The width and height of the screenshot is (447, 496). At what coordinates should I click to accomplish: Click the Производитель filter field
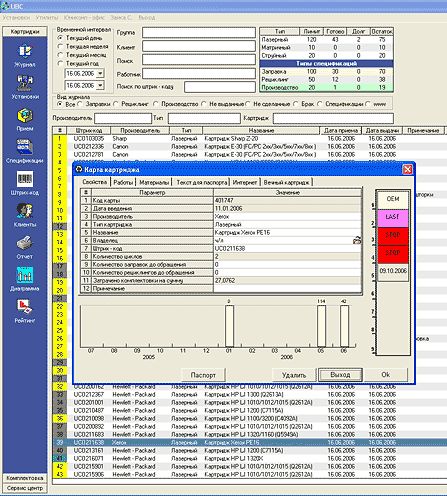tap(123, 118)
